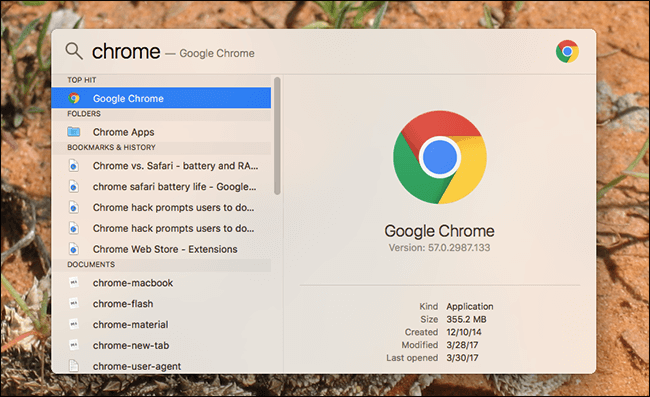Click the 'chrome' text in Spotlight search field

click(x=126, y=52)
